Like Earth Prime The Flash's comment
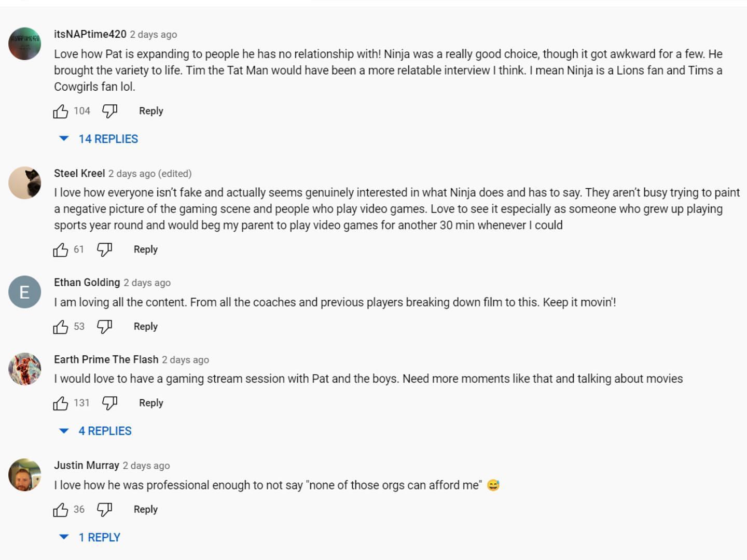Screen dimensions: 747x560 point(61,403)
